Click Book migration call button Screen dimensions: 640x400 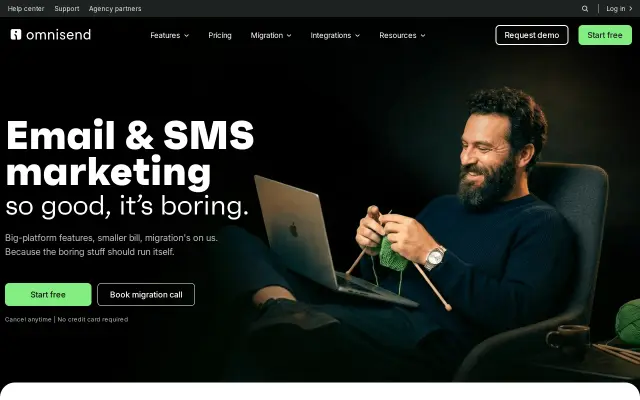[146, 294]
